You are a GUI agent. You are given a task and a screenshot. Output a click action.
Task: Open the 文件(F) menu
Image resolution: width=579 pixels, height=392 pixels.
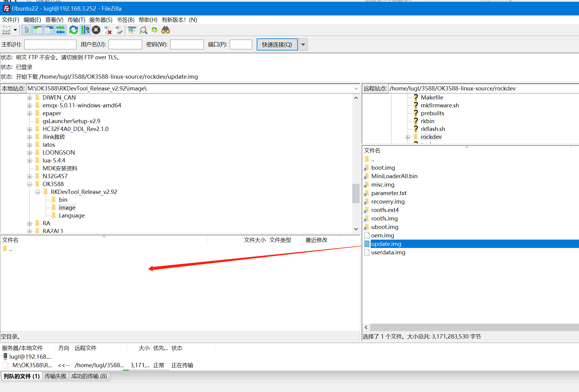pos(11,20)
